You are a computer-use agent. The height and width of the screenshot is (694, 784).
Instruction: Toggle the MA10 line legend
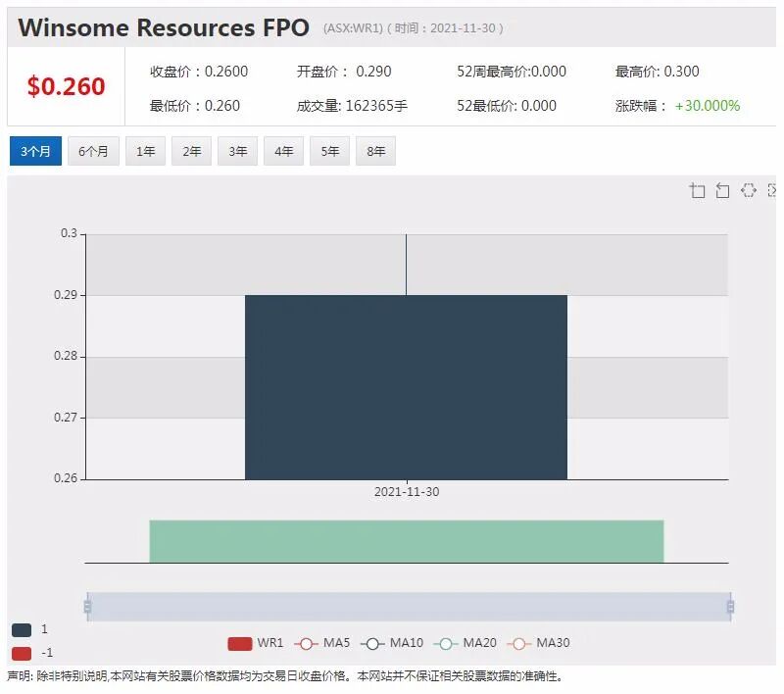(392, 643)
